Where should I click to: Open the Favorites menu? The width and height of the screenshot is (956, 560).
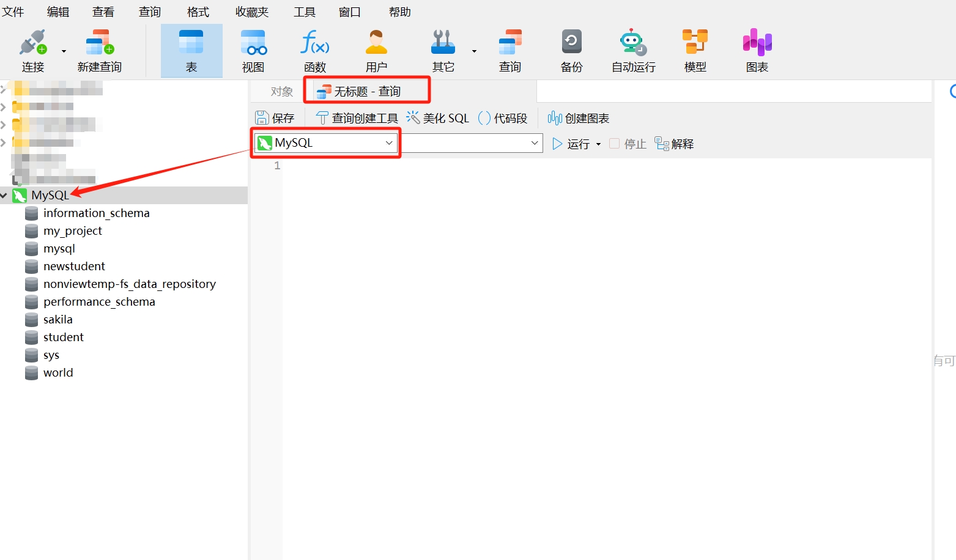pos(251,12)
